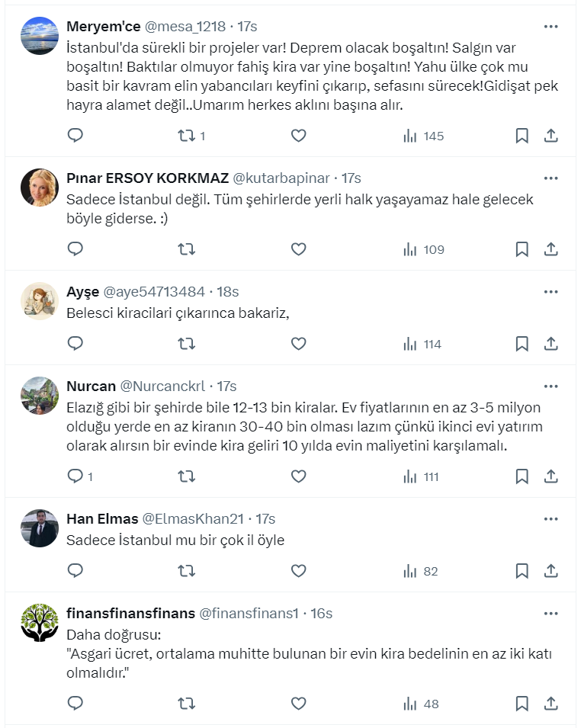Like Pınar ERSOY KORKMAZ's tweet
The image size is (581, 728).
(x=299, y=249)
